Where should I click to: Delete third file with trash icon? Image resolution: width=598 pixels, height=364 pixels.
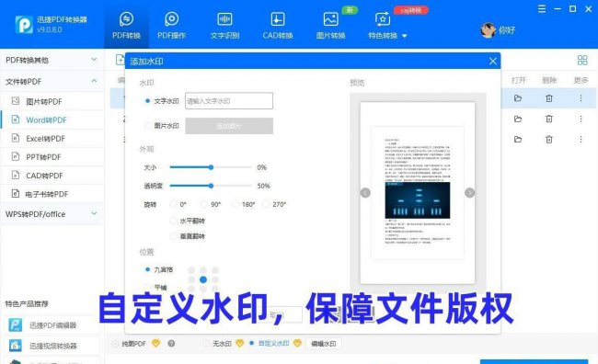549,139
